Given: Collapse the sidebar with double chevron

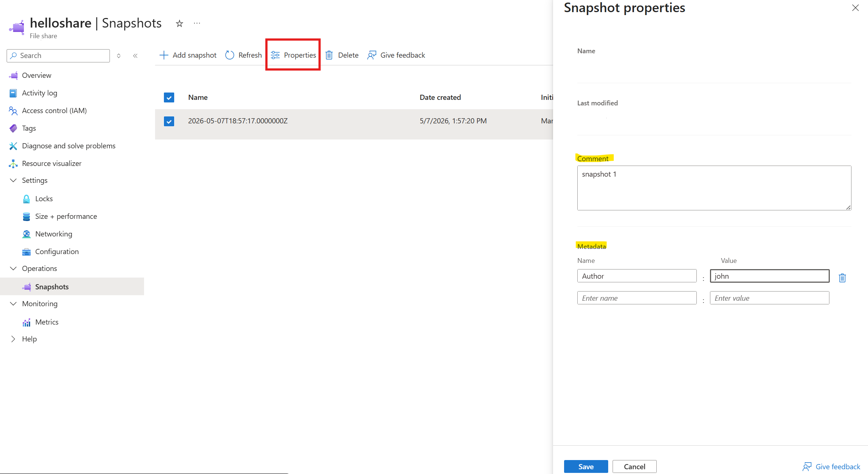Looking at the screenshot, I should pos(135,56).
